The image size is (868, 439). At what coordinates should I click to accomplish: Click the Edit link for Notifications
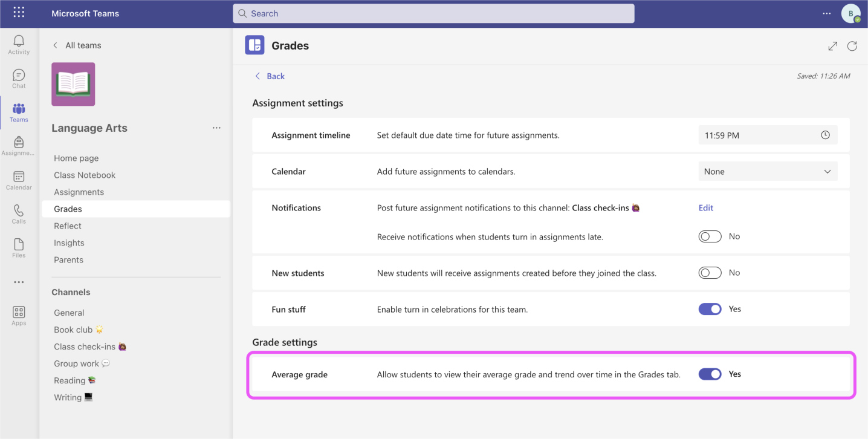click(705, 207)
